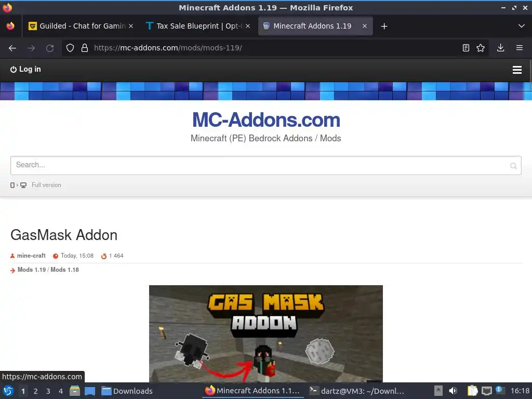Image resolution: width=532 pixels, height=399 pixels.
Task: Open the tracking protection shield icon
Action: pyautogui.click(x=70, y=48)
